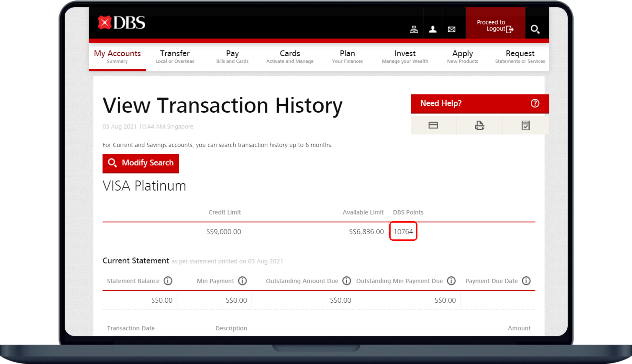The image size is (632, 364).
Task: Show info for Outstanding Amount Due
Action: [347, 281]
